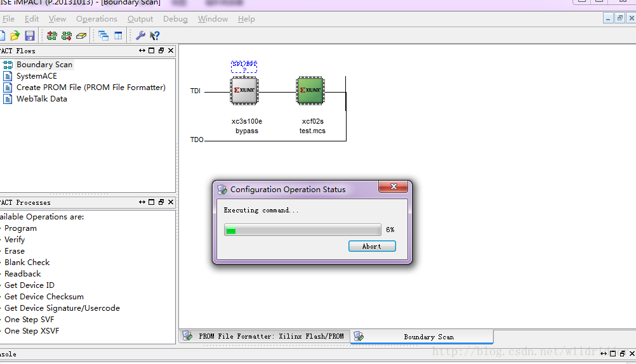Maximize the Console panel

(613, 354)
